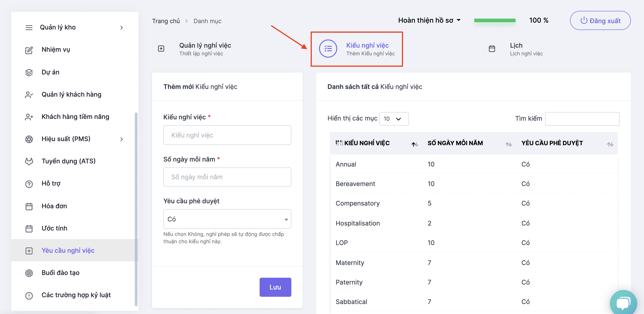Open Nhiệm vụ in the sidebar
The image size is (644, 314).
56,49
